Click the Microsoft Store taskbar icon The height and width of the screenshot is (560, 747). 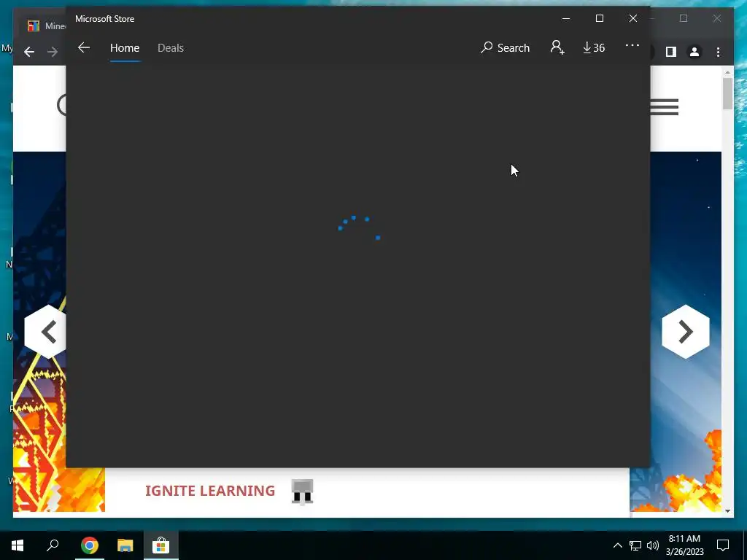pyautogui.click(x=161, y=545)
